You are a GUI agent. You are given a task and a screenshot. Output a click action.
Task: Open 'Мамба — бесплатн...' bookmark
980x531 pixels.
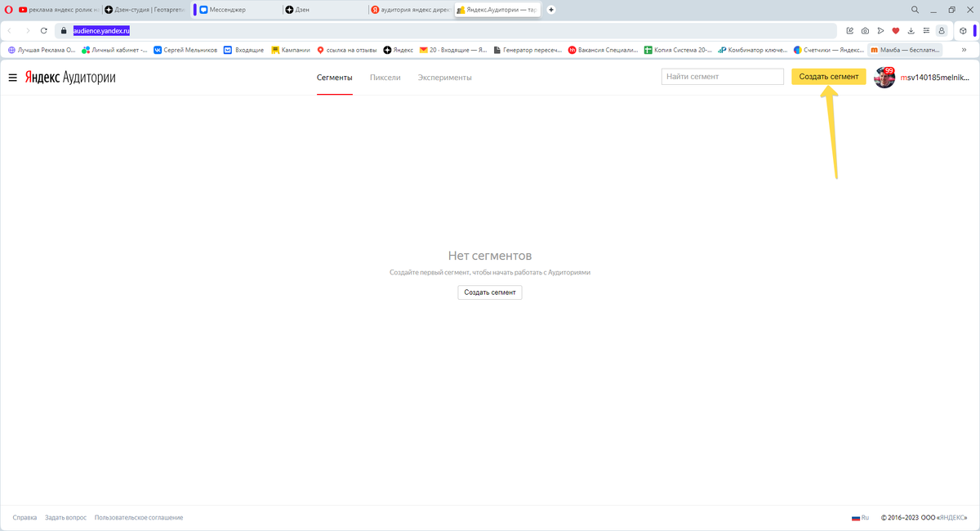click(905, 50)
